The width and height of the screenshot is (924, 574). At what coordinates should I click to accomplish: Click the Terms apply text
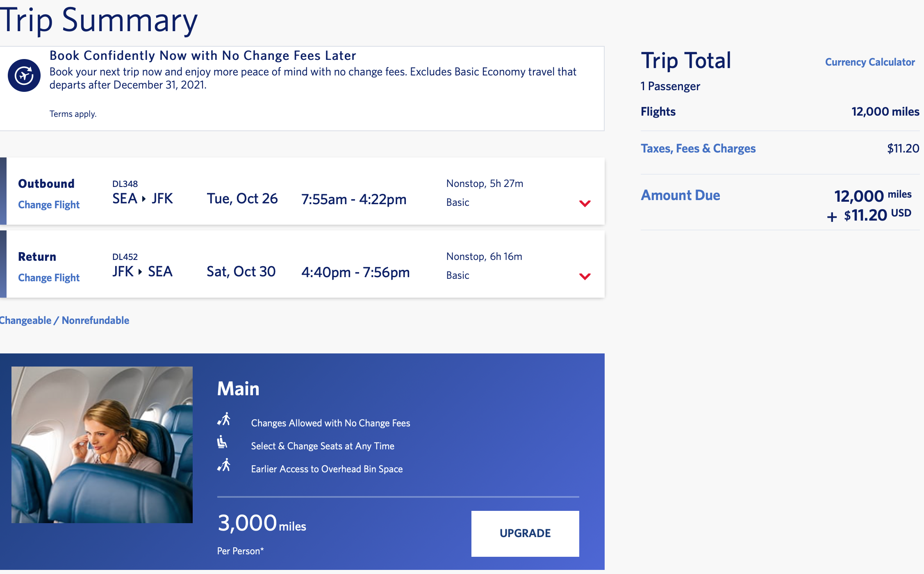point(73,114)
